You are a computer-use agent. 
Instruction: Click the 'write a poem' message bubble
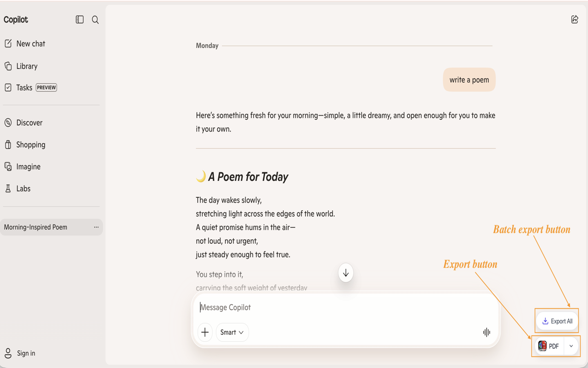point(469,80)
